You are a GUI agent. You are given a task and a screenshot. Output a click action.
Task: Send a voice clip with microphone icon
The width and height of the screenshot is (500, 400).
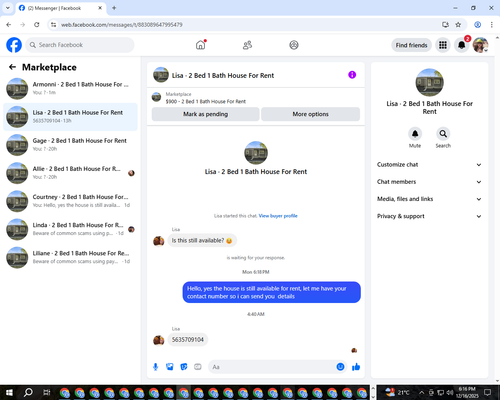[155, 367]
